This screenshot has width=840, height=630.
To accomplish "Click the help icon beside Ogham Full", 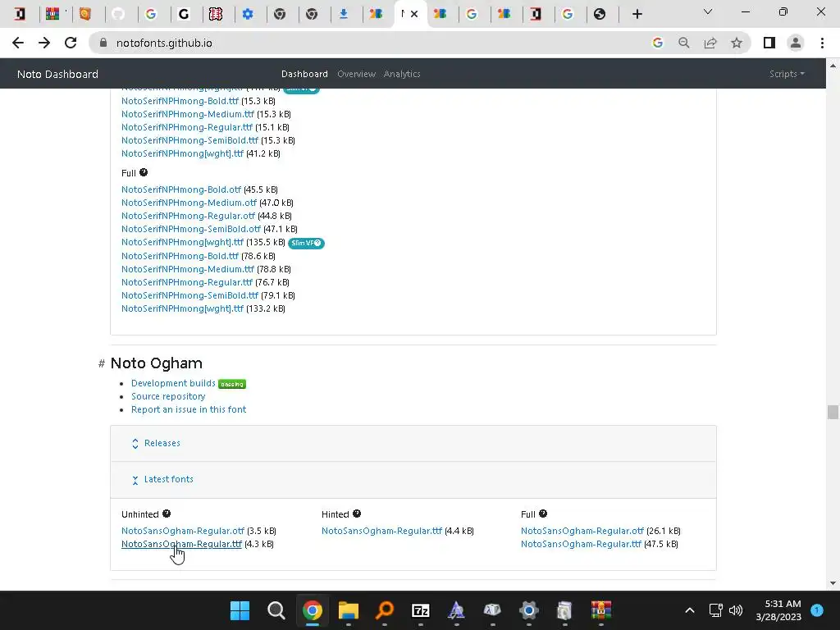I will pos(543,514).
